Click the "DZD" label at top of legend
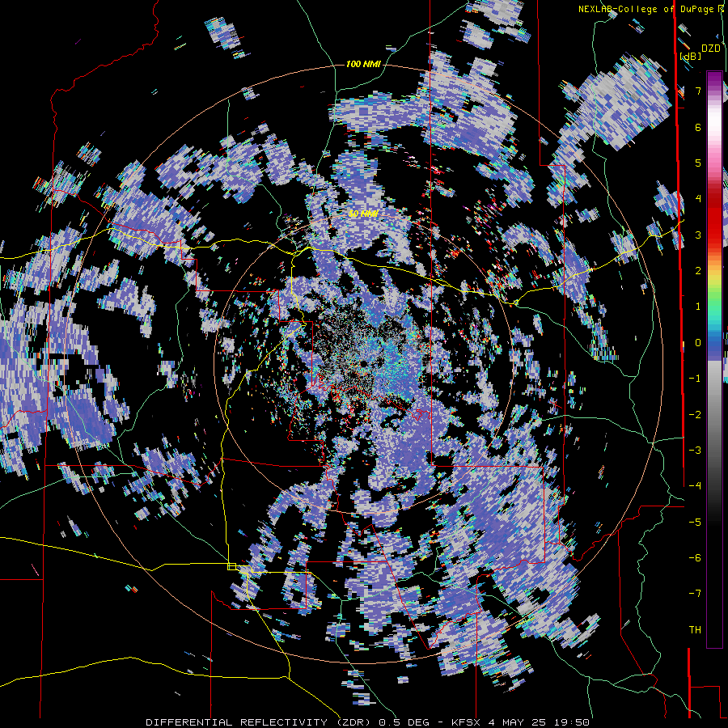 click(711, 49)
